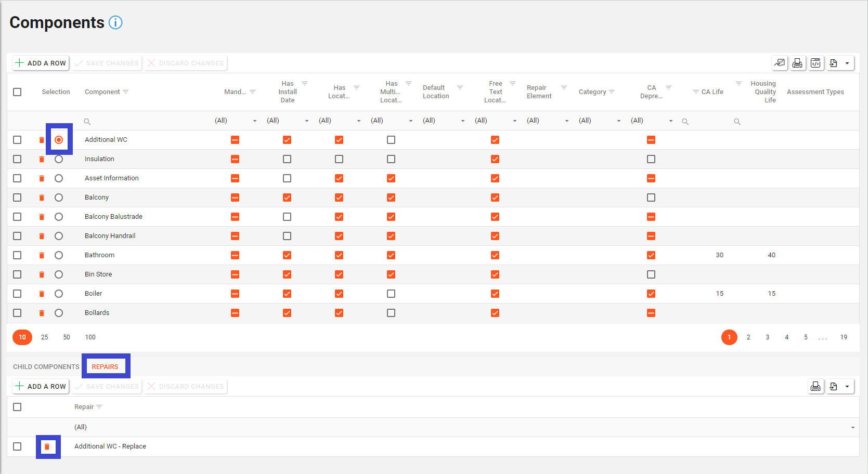Image resolution: width=868 pixels, height=474 pixels.
Task: Click the Component column search field
Action: tap(146, 121)
